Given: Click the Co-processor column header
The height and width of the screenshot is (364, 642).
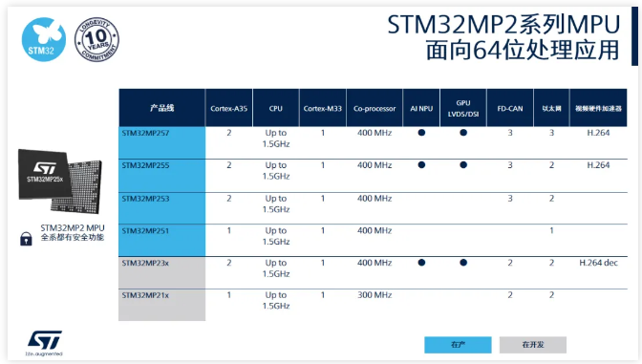Looking at the screenshot, I should click(x=374, y=108).
